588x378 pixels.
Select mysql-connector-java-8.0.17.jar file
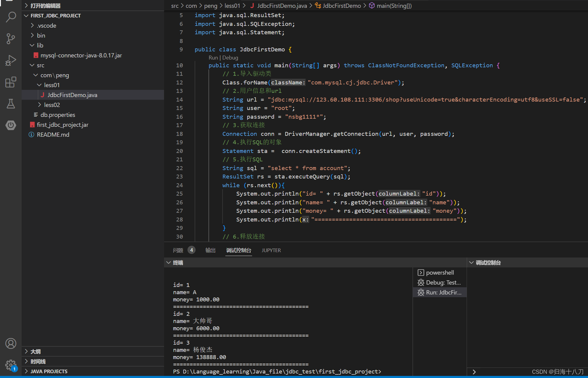(93, 55)
